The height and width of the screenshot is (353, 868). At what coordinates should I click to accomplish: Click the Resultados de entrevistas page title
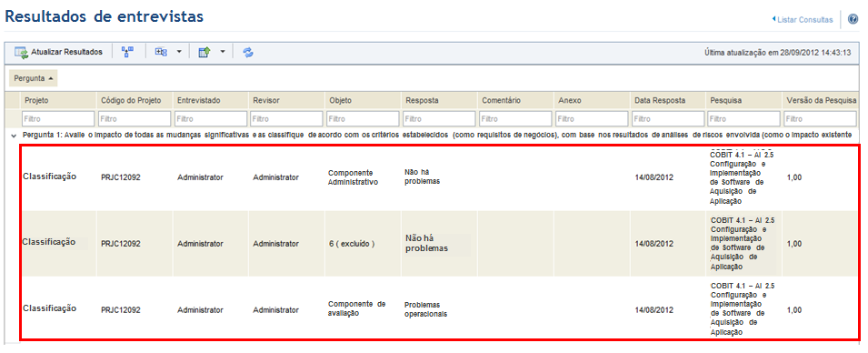[x=105, y=16]
